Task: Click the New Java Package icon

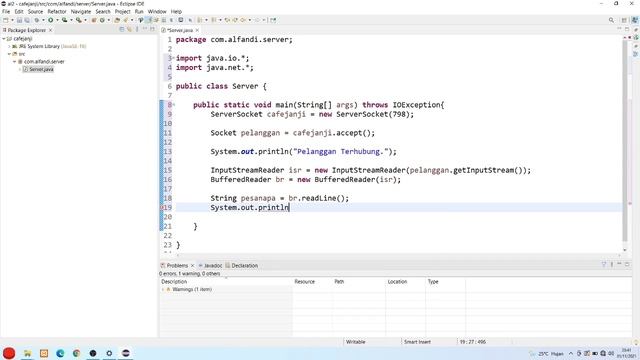Action: click(94, 20)
